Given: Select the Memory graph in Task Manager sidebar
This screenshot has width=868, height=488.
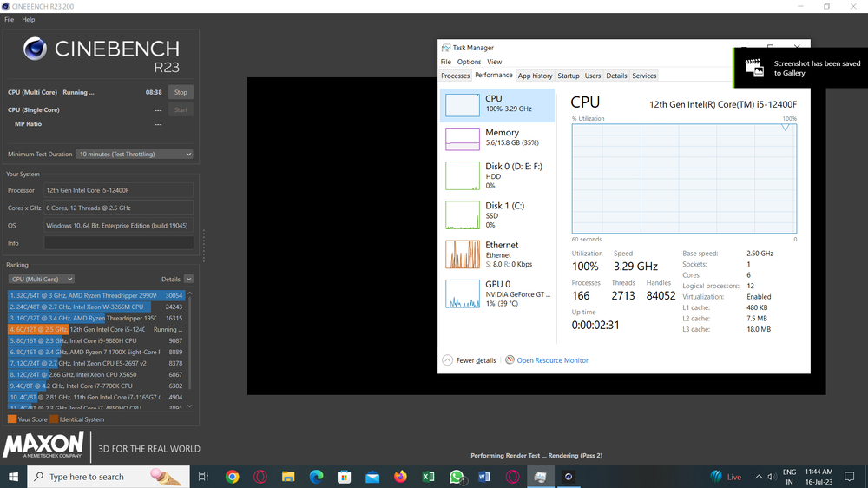Looking at the screenshot, I should pos(463,138).
